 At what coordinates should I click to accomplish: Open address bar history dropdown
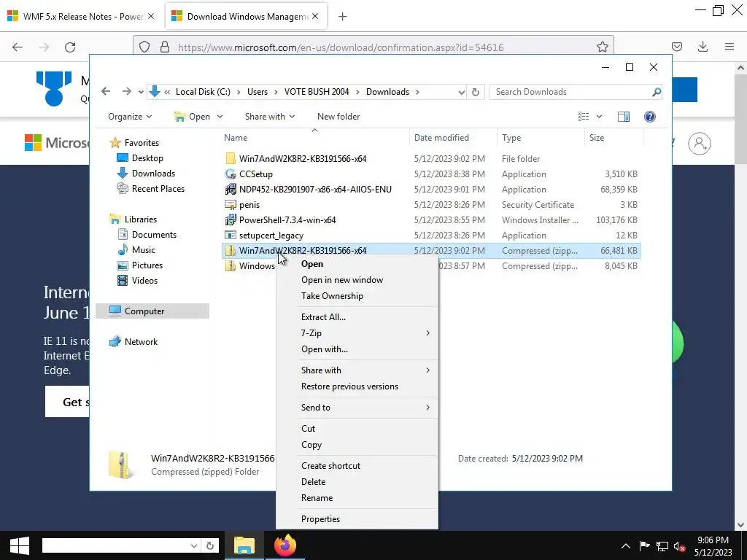(461, 92)
